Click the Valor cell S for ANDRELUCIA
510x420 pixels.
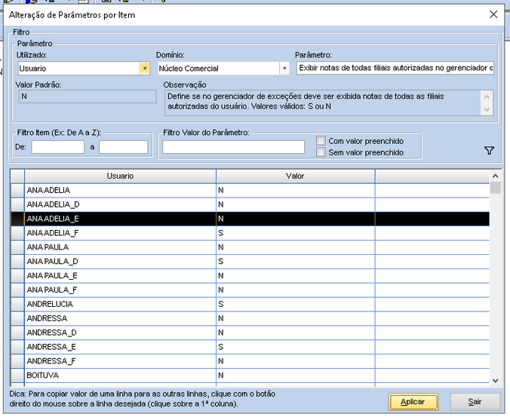point(295,305)
